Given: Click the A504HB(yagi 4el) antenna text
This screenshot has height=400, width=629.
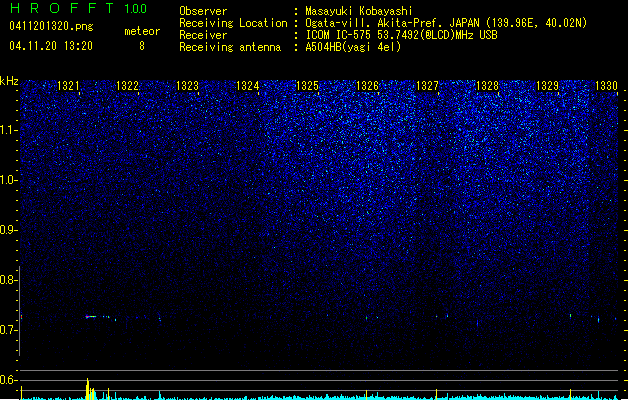Looking at the screenshot, I should 353,47.
